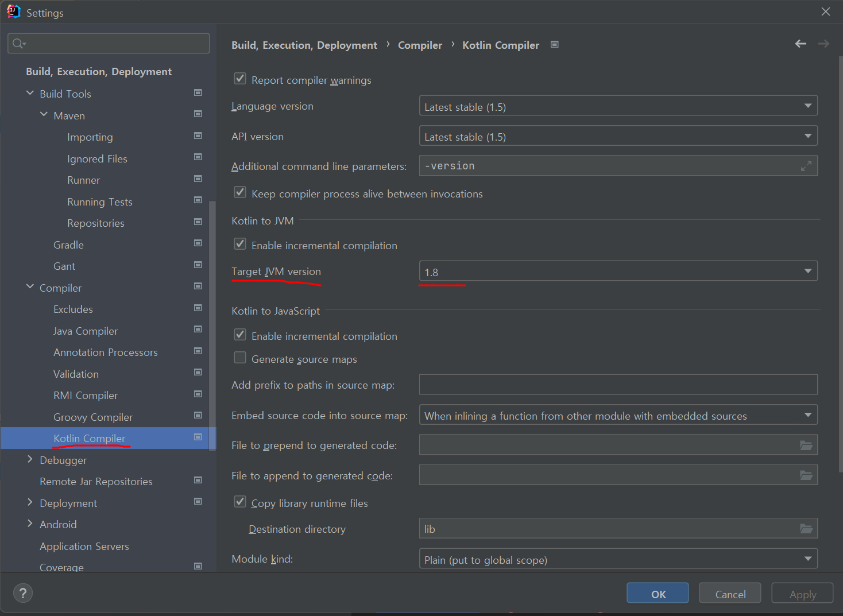843x616 pixels.
Task: Toggle Keep compiler process alive checkbox
Action: 240,192
